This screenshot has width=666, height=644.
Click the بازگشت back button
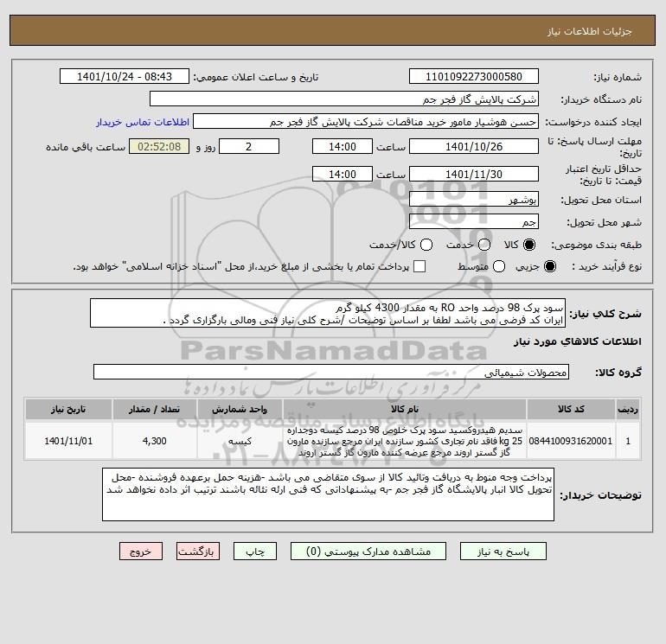click(198, 552)
